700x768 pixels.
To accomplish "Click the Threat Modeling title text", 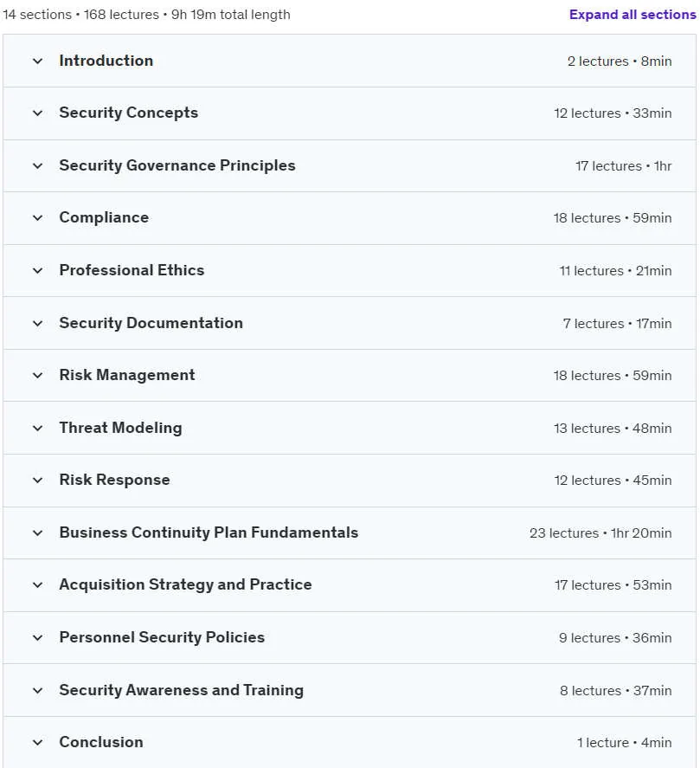I will point(120,428).
